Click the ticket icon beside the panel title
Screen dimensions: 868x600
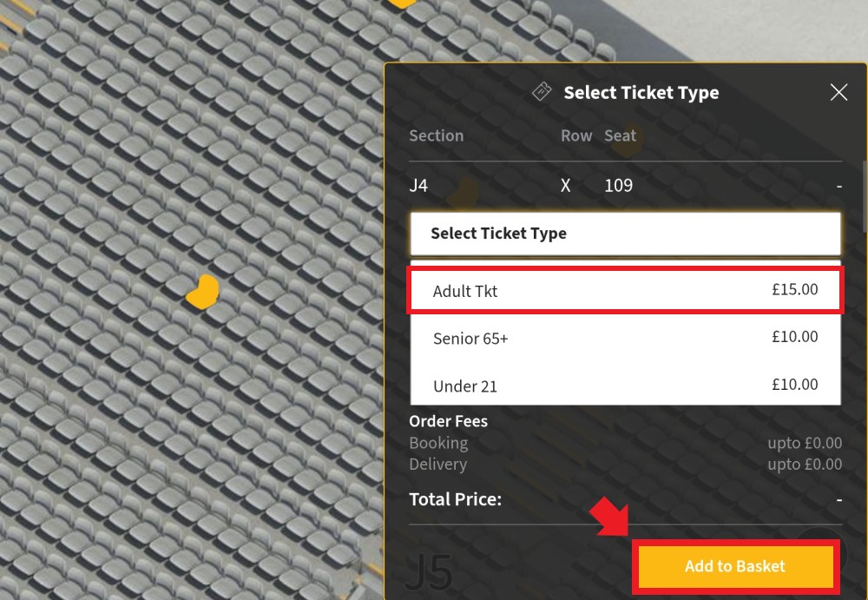point(542,91)
